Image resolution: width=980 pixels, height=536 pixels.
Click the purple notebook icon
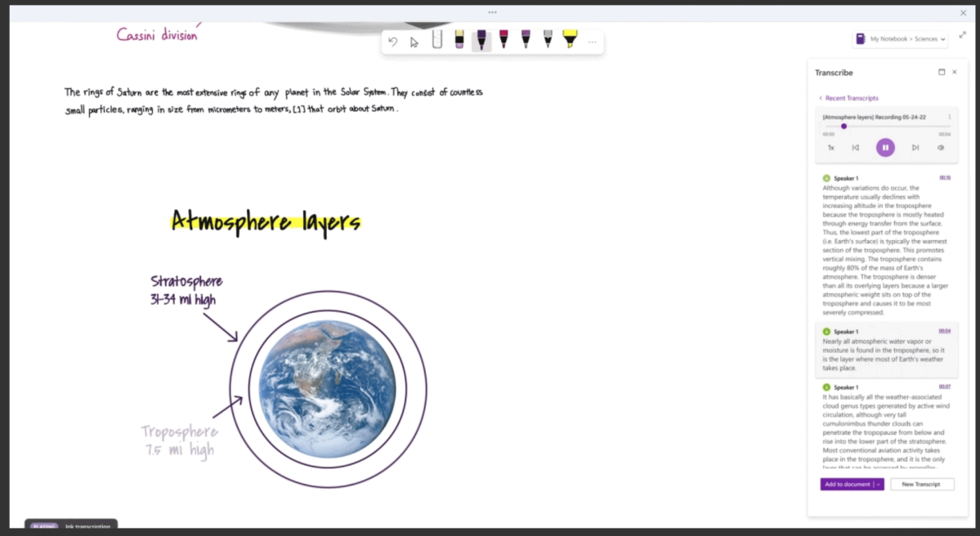coord(861,38)
